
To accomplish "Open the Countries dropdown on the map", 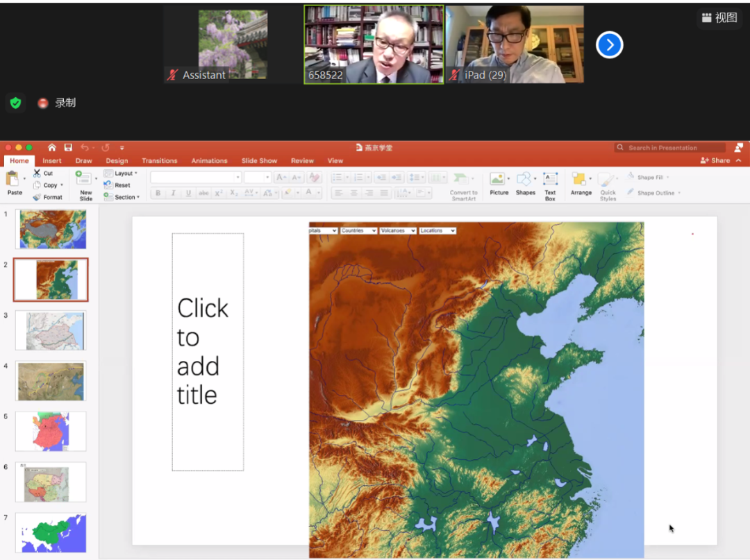I will click(358, 230).
